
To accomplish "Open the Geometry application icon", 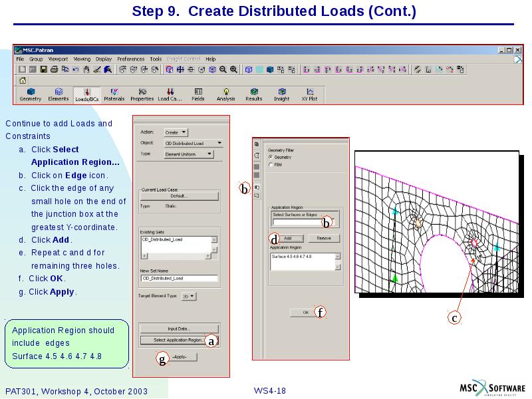I will click(x=29, y=94).
